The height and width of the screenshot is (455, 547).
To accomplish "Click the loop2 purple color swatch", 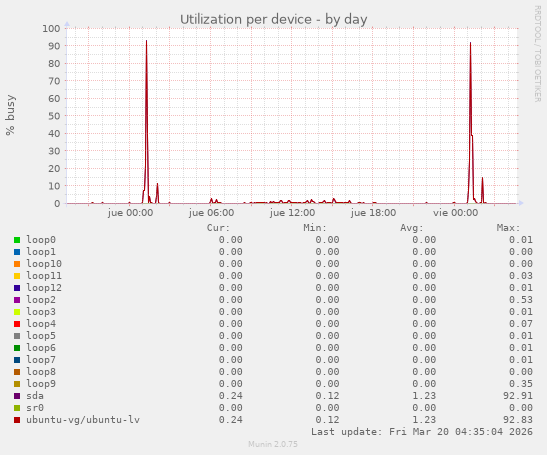I will [17, 300].
